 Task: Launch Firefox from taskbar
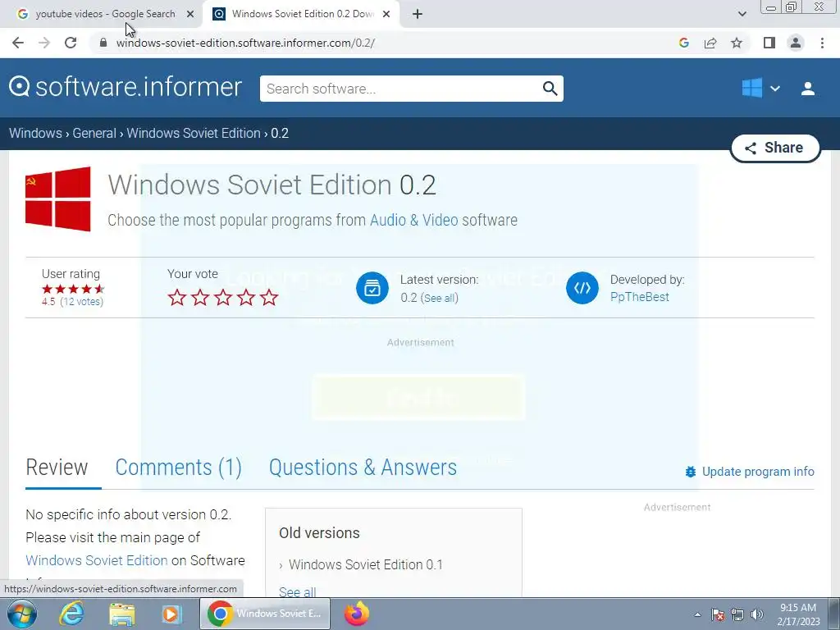(357, 614)
